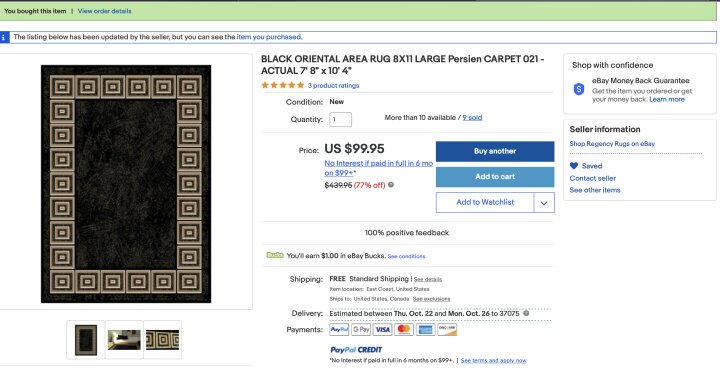The height and width of the screenshot is (370, 720).
Task: Select the Google Pay payment icon
Action: pyautogui.click(x=361, y=330)
